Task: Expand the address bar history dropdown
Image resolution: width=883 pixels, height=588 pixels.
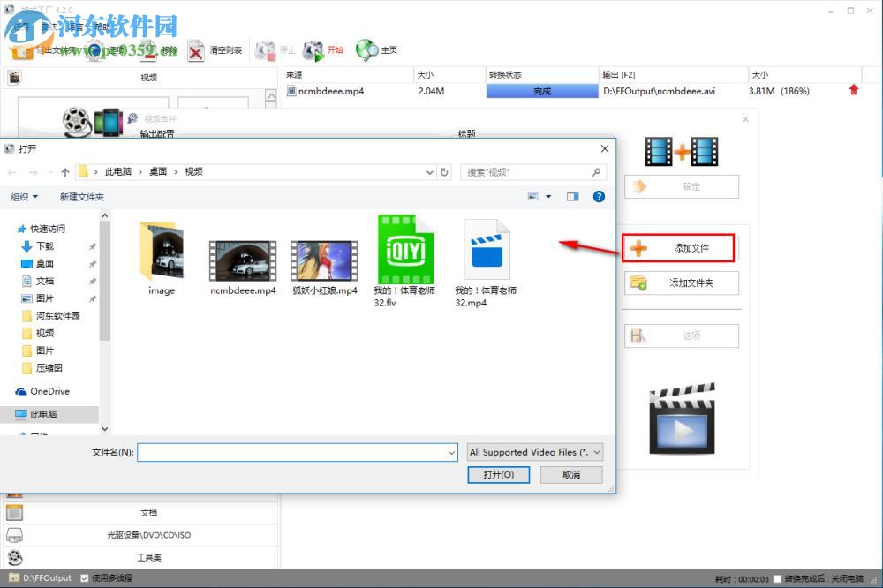Action: pos(430,172)
